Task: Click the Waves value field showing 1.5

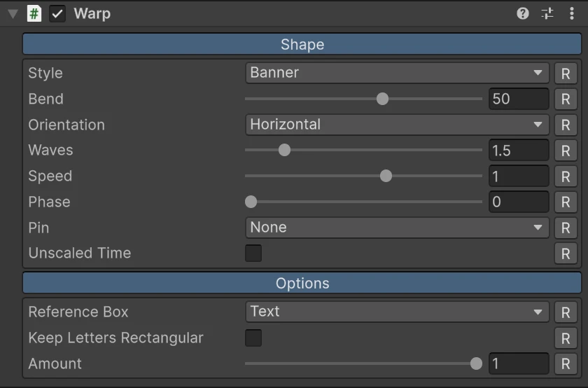Action: pyautogui.click(x=519, y=150)
